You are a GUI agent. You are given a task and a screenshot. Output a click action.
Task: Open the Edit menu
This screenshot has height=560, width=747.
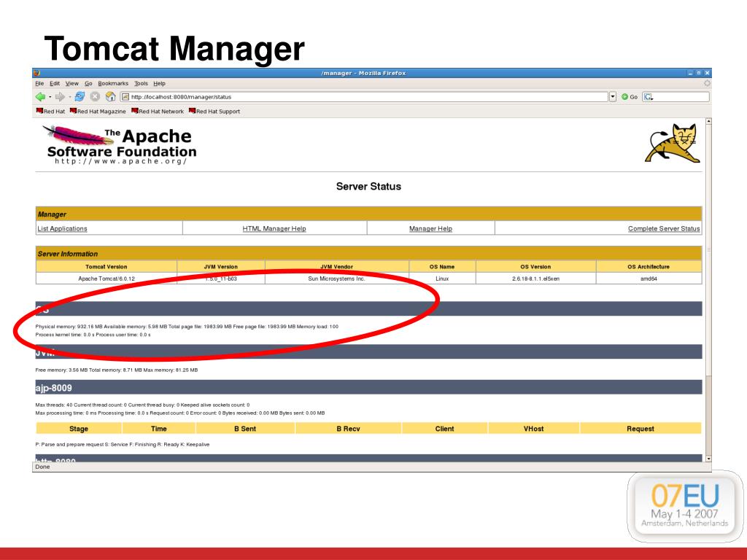(x=55, y=83)
